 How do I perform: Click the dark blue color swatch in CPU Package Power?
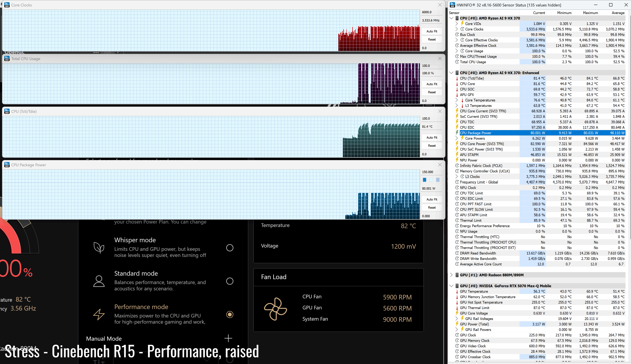(425, 180)
